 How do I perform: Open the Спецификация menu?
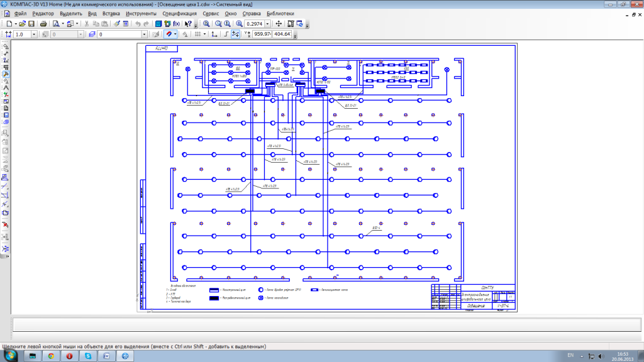pyautogui.click(x=179, y=13)
